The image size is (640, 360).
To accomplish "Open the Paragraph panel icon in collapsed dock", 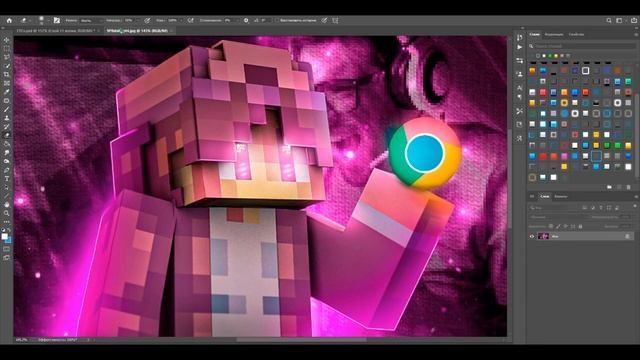I will pyautogui.click(x=519, y=97).
